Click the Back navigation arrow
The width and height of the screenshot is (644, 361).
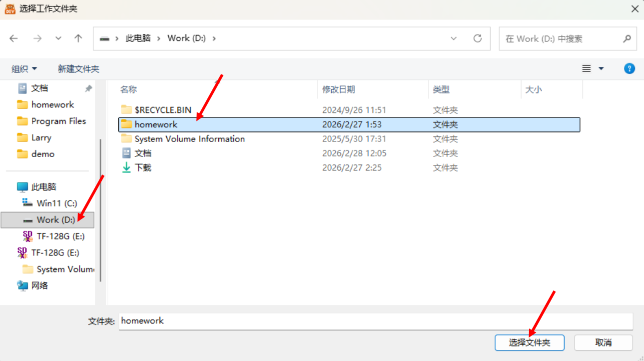point(13,38)
